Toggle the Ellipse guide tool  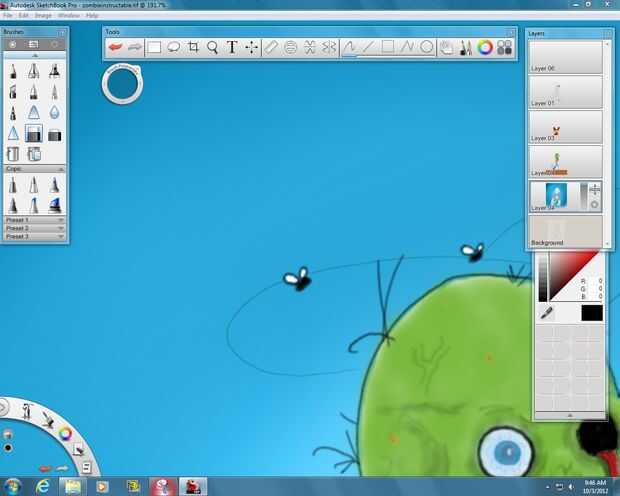290,47
